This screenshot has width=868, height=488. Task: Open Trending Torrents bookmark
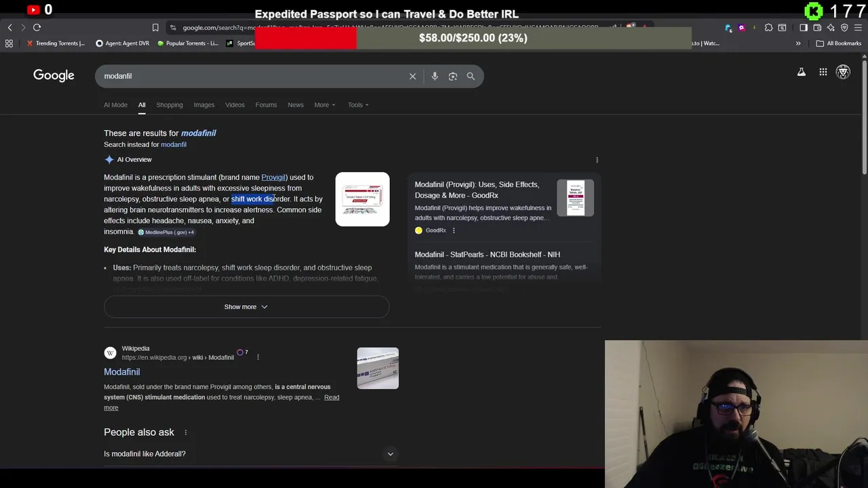56,43
